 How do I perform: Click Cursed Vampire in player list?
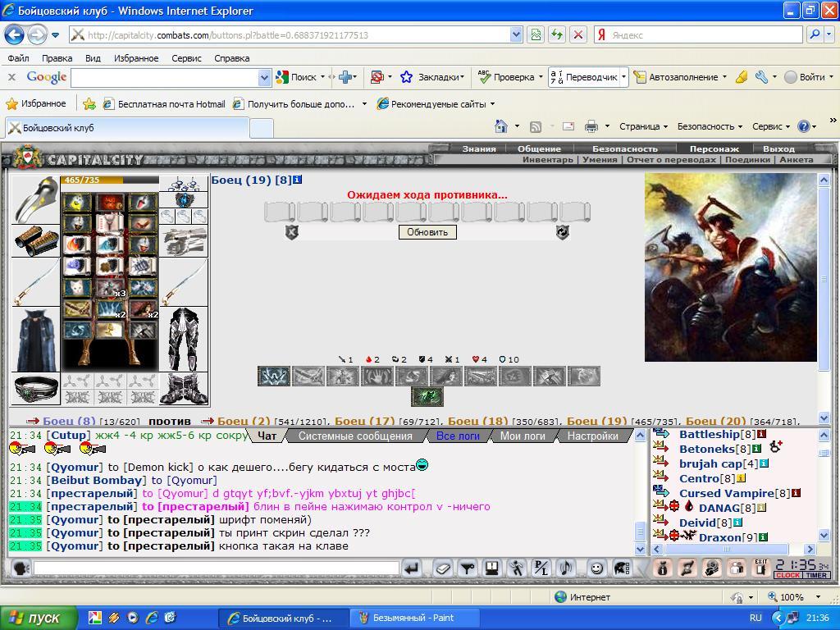(727, 493)
